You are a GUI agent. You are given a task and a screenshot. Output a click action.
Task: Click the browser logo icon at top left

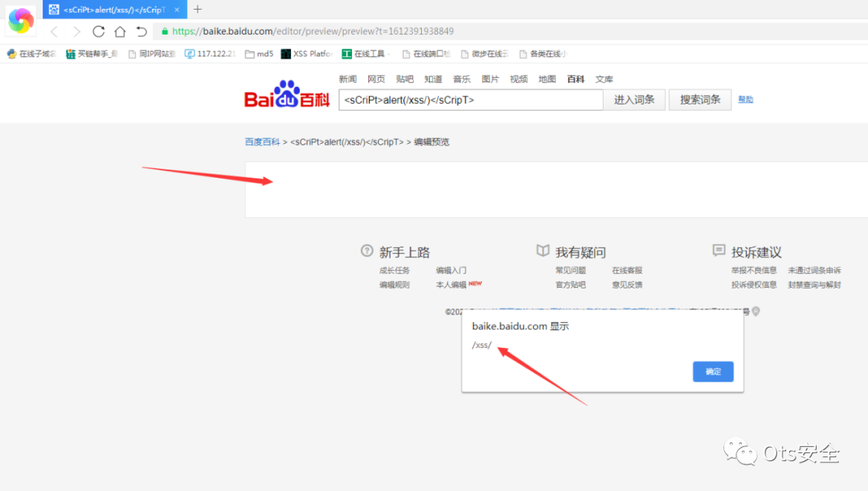[21, 20]
